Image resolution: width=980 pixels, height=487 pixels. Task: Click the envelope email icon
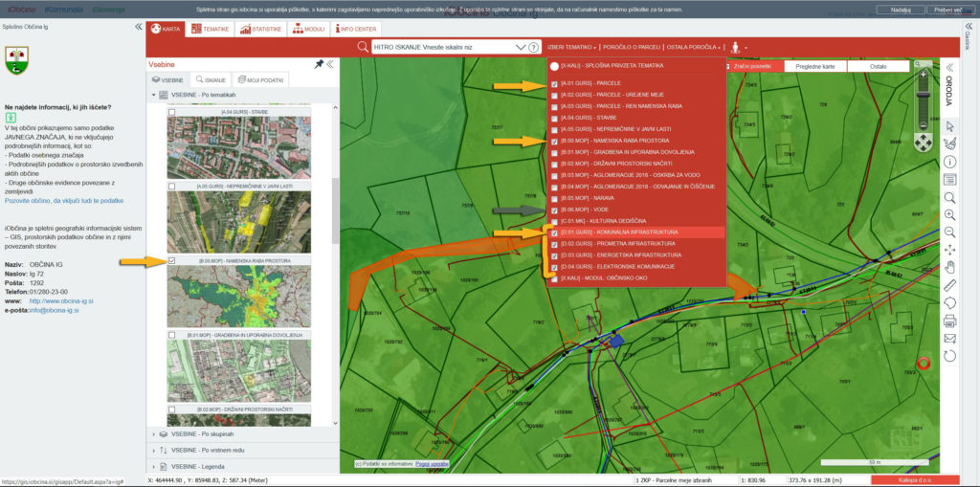pos(949,338)
